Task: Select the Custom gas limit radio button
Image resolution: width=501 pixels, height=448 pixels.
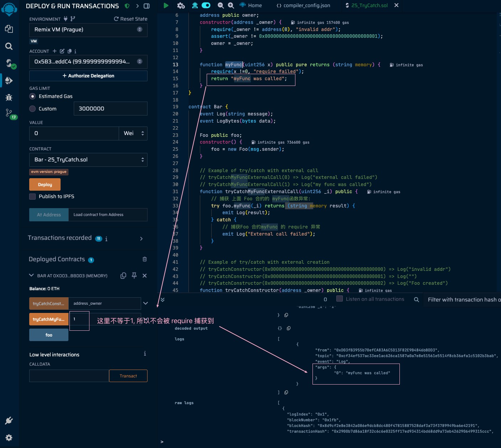Action: coord(32,109)
